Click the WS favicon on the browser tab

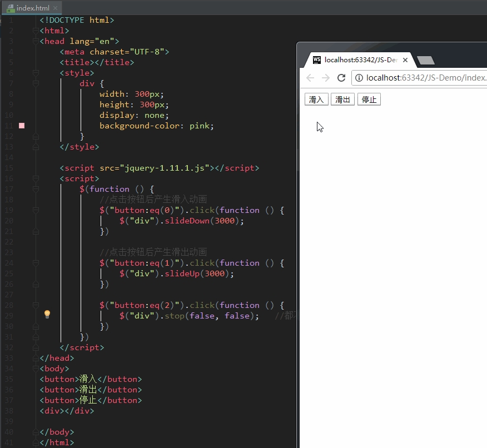click(x=317, y=60)
